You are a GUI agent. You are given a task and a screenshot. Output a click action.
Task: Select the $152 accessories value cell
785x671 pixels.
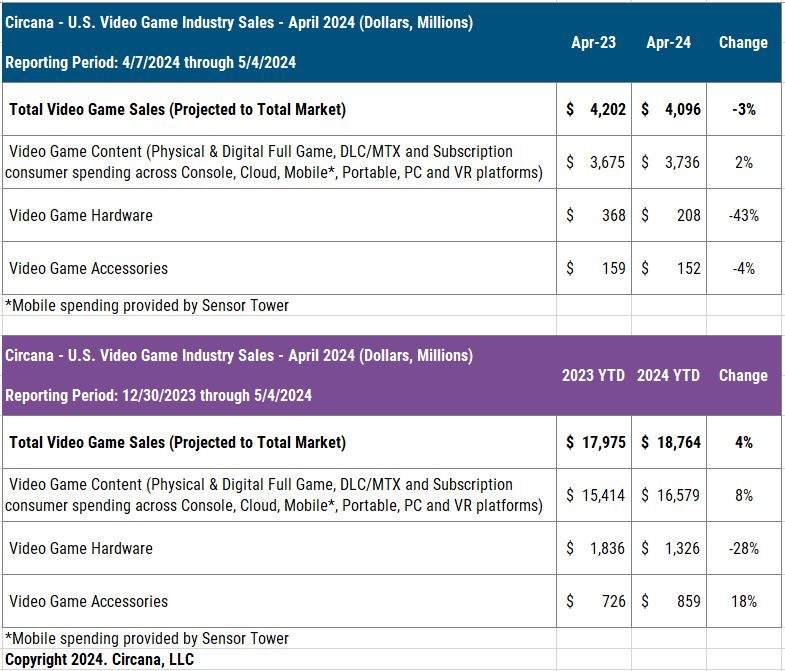pos(669,268)
